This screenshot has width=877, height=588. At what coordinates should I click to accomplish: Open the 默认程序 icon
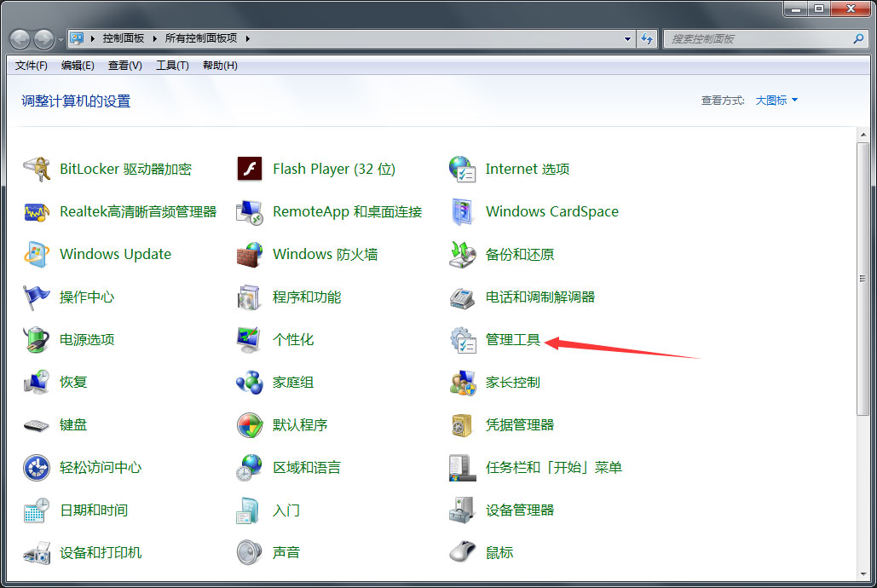250,425
